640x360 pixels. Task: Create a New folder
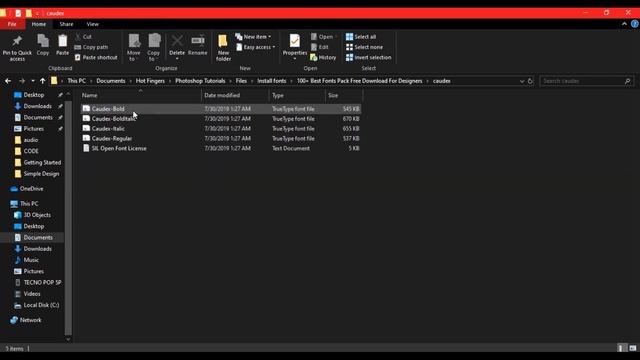223,48
